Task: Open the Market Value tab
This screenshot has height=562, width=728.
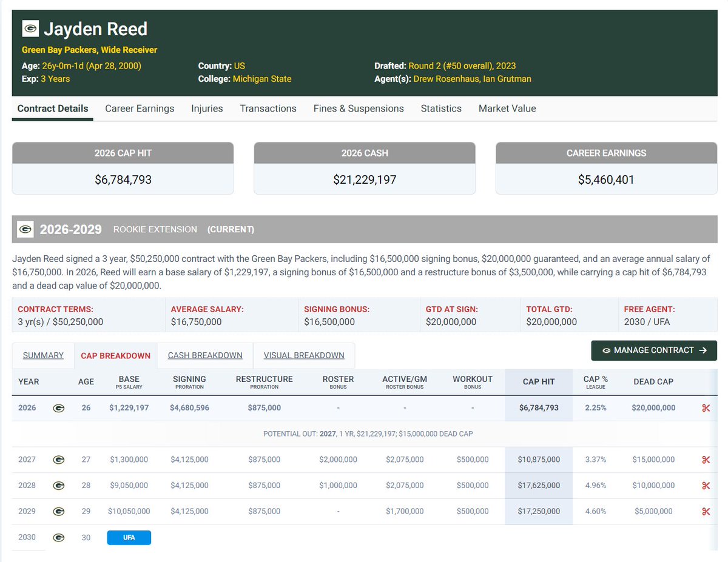Action: click(x=507, y=109)
